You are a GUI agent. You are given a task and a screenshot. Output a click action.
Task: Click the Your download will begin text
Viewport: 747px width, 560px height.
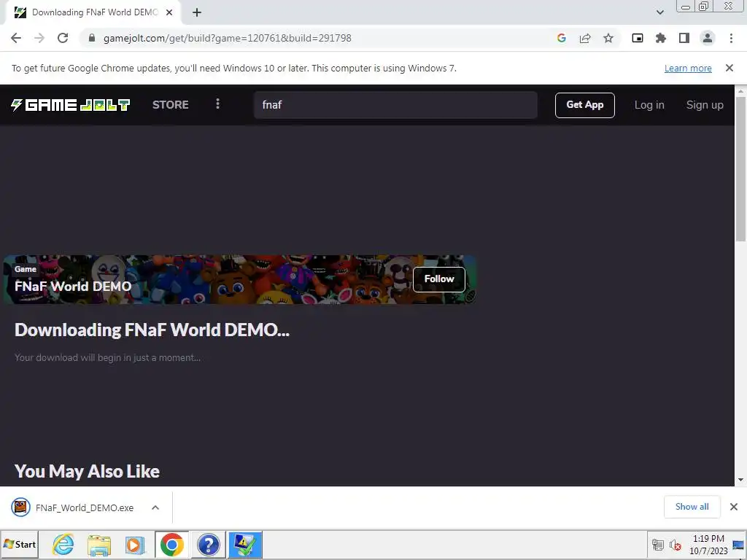point(107,357)
